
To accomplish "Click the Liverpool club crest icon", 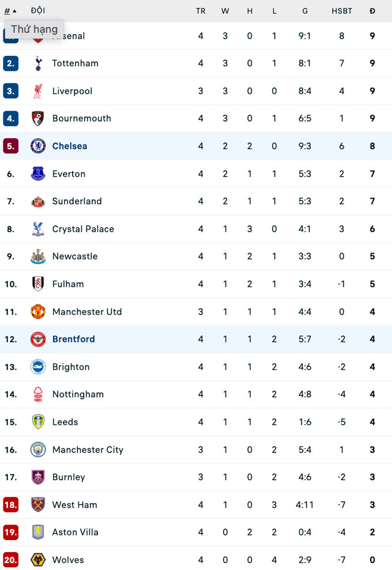I will coord(38,91).
